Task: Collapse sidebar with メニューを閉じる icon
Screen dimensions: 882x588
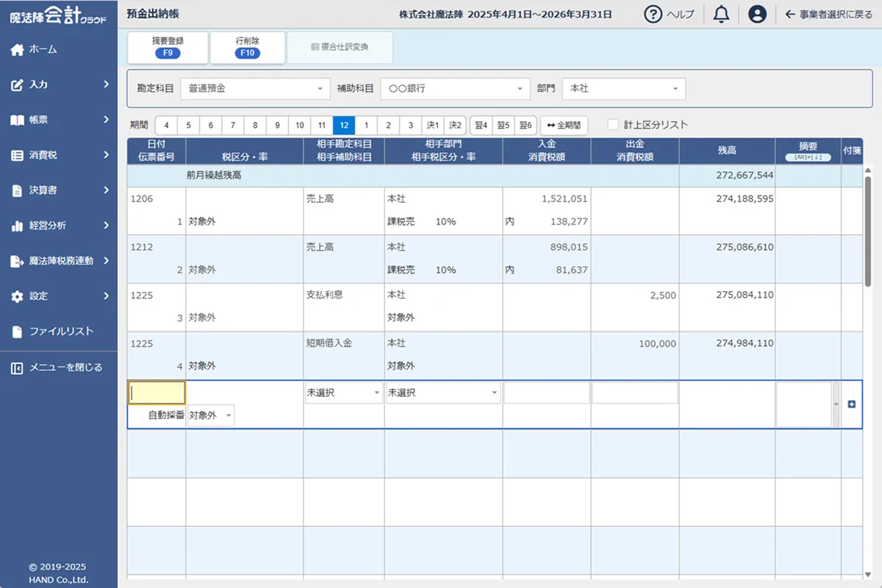Action: (18, 367)
